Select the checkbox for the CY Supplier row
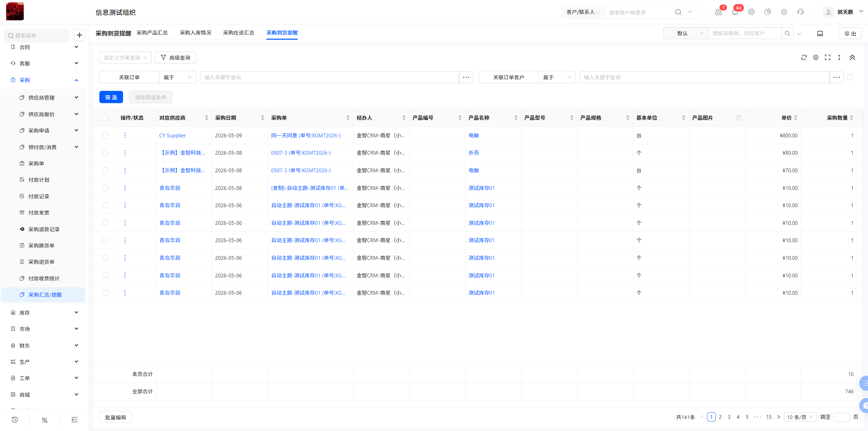Viewport: 868px width, 431px height. click(x=105, y=135)
